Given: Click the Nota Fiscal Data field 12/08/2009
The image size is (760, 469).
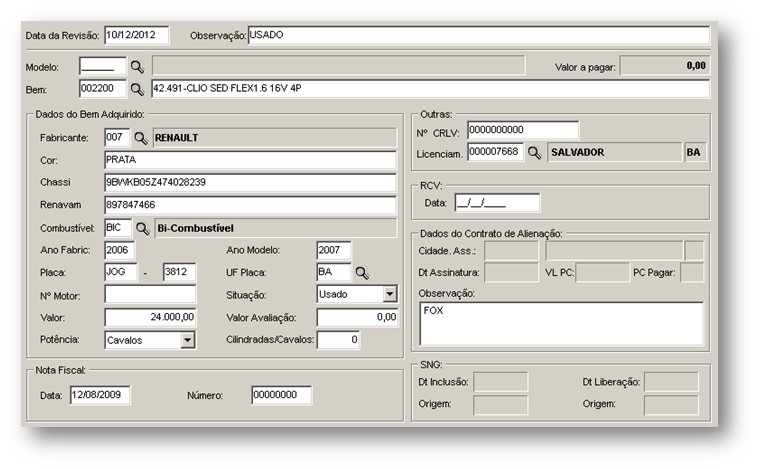Looking at the screenshot, I should tap(100, 395).
